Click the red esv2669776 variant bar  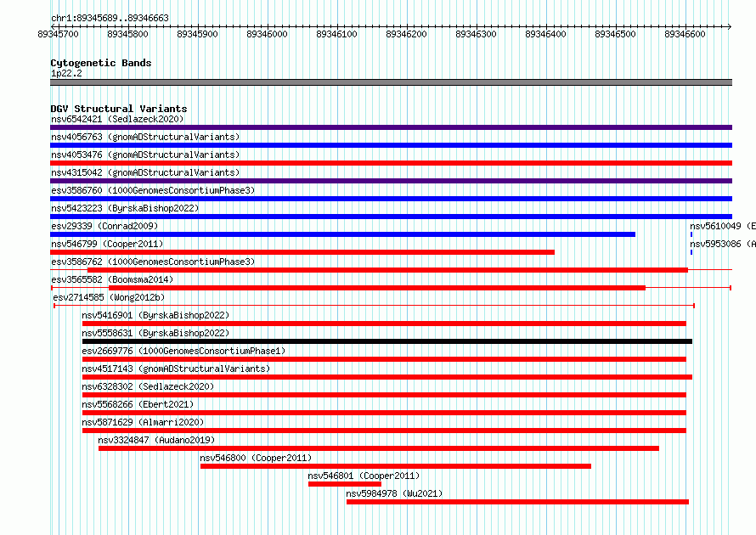pyautogui.click(x=384, y=359)
